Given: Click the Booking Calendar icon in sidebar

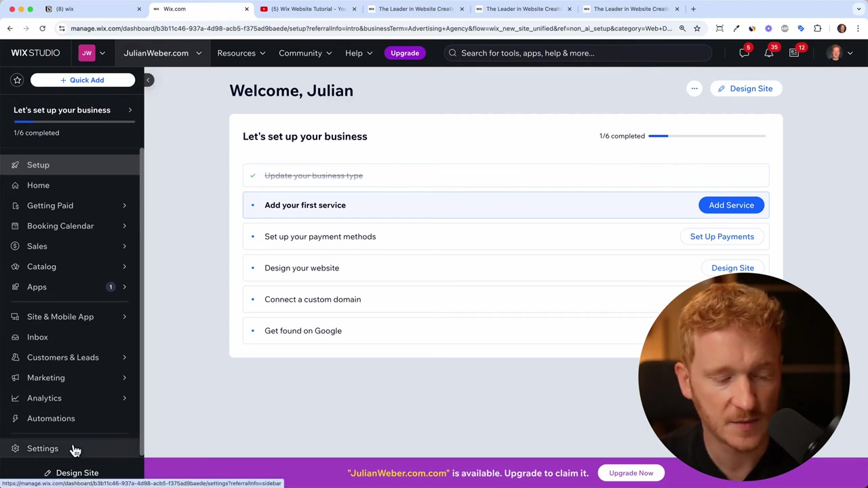Looking at the screenshot, I should coord(15,226).
